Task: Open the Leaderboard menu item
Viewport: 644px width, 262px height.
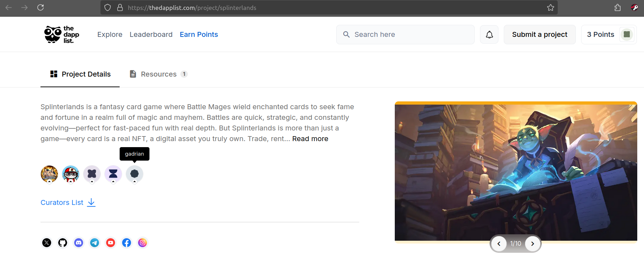Action: [x=151, y=34]
